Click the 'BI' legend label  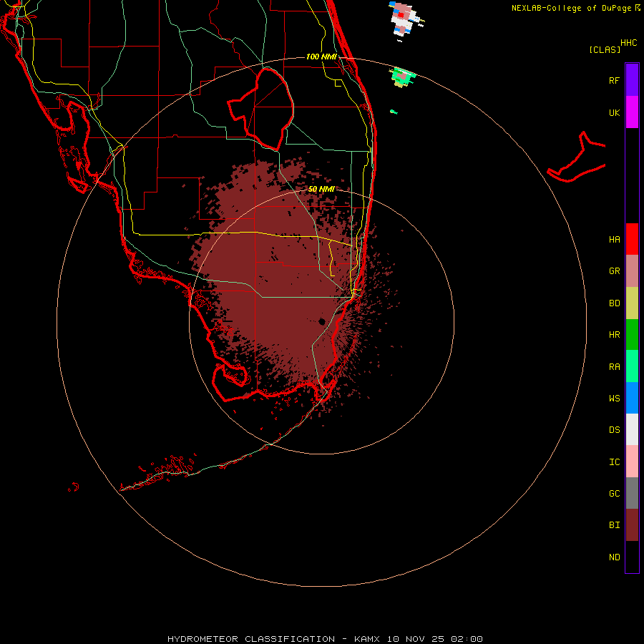click(614, 525)
